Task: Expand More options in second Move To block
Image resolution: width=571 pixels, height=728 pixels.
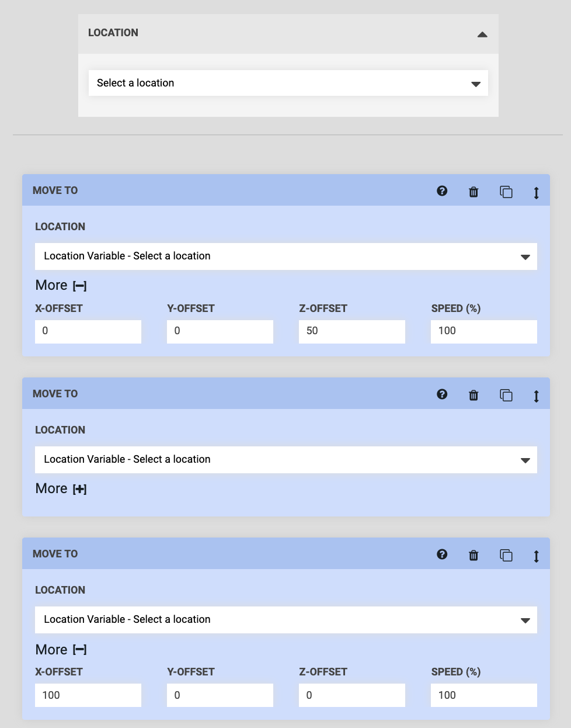Action: point(81,488)
